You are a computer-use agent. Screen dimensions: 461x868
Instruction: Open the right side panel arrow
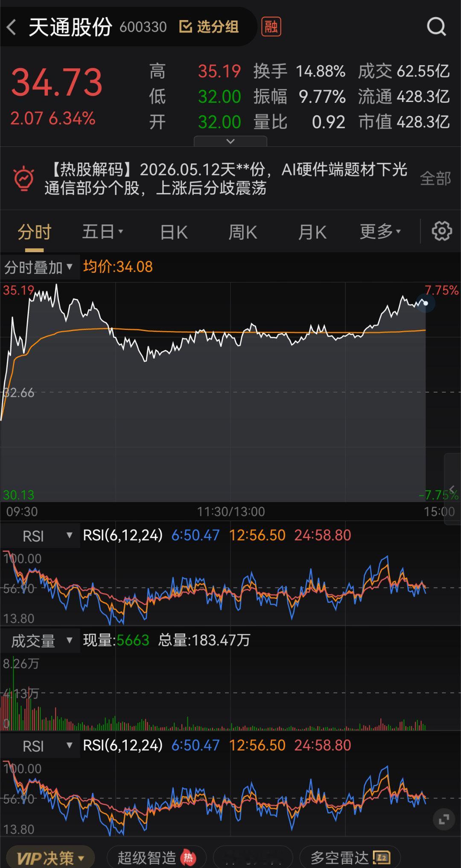pyautogui.click(x=452, y=489)
